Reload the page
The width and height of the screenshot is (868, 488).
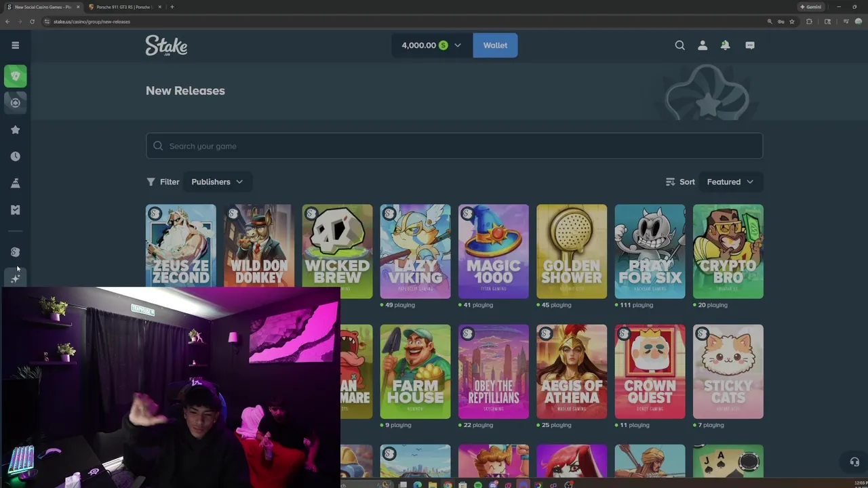coord(32,22)
